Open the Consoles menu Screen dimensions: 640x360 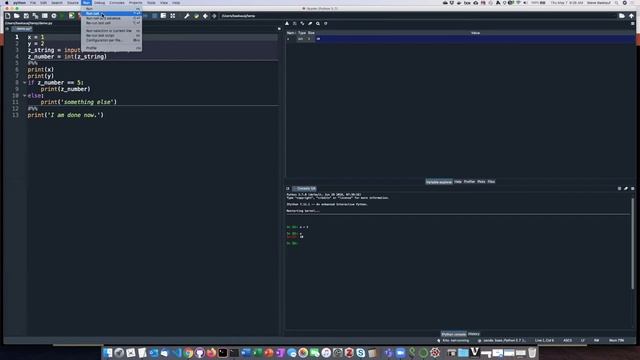point(117,3)
